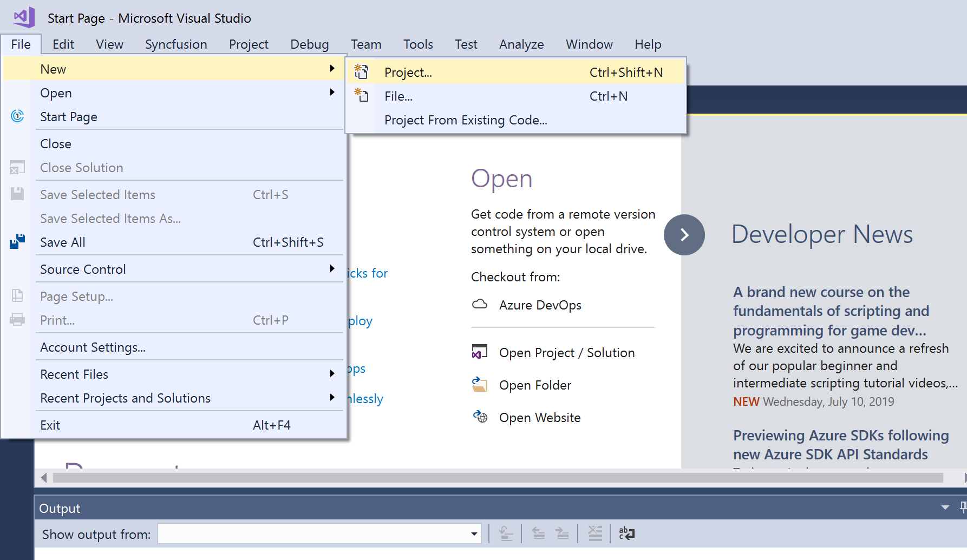Expand the Source Control submenu arrow
The image size is (967, 560).
(x=332, y=268)
